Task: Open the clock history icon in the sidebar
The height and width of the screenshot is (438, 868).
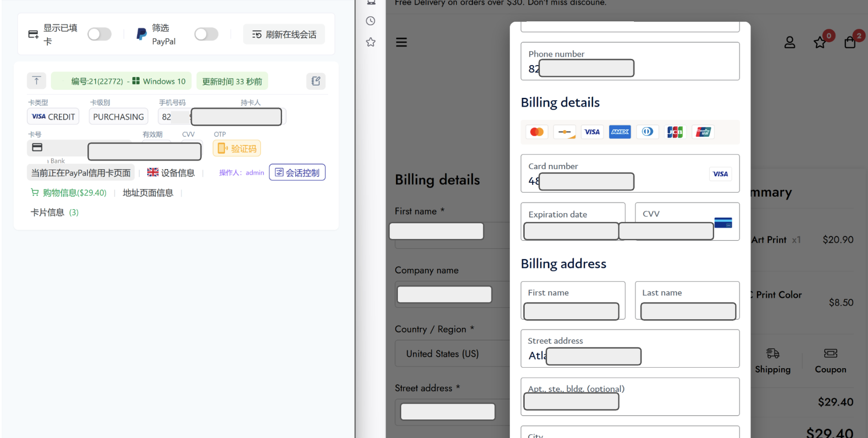Action: [371, 21]
